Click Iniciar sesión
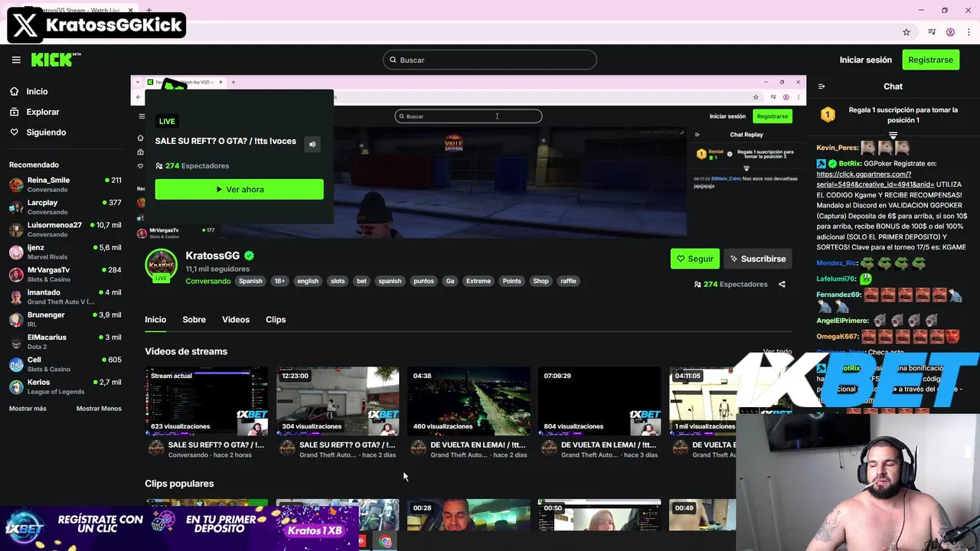 (865, 60)
